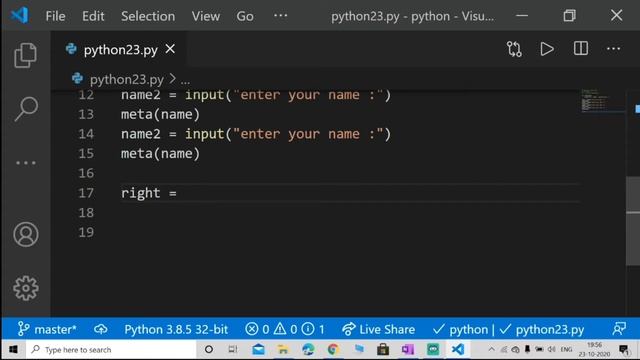Open File Explorer from taskbar
Screen dimensions: 640x360
pyautogui.click(x=283, y=349)
